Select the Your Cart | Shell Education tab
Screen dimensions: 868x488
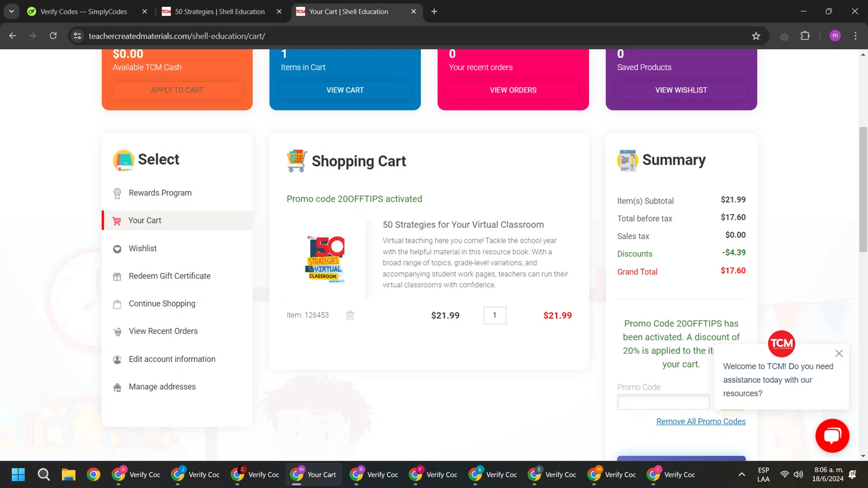348,12
